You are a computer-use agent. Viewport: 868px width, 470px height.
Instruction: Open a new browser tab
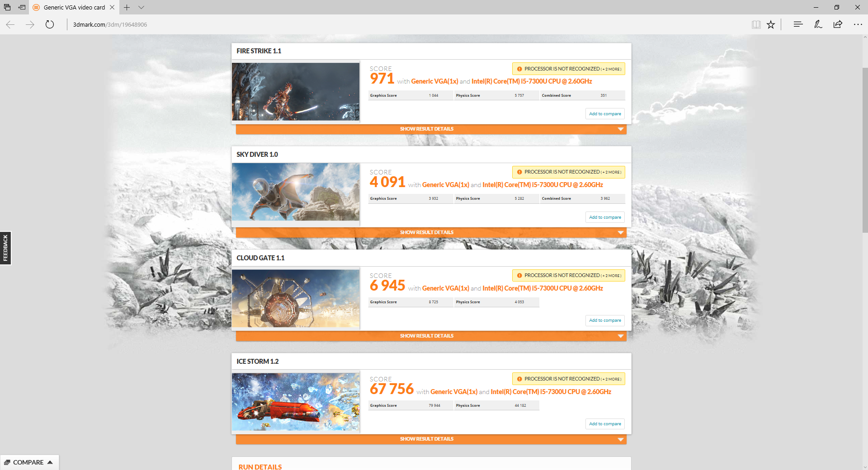click(127, 7)
